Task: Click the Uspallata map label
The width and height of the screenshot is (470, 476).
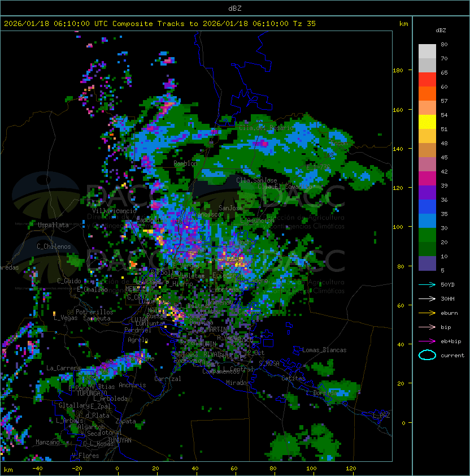Action: coord(53,225)
